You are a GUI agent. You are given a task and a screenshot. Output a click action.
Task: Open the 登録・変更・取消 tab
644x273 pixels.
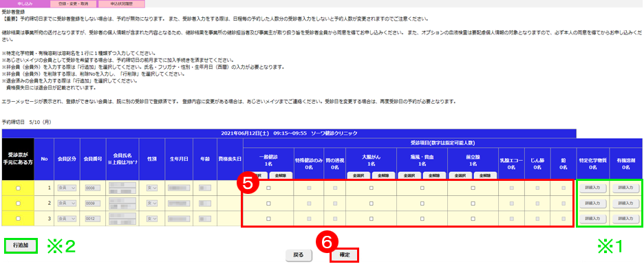(73, 3)
